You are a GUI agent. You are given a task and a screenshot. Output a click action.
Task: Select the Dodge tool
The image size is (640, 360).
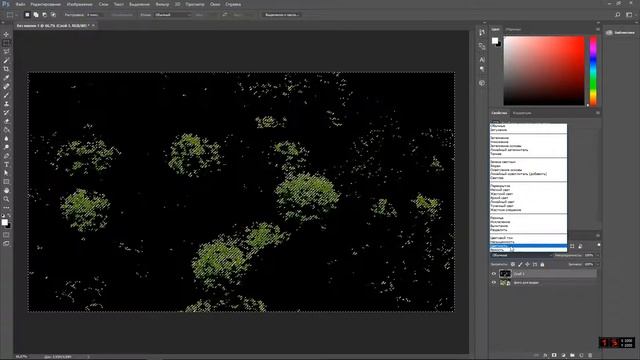(6, 147)
